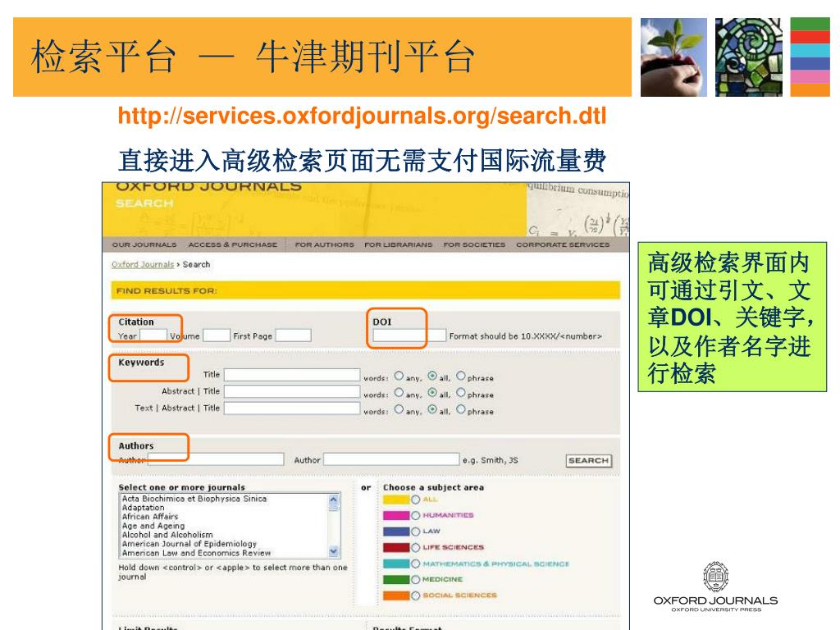Focus the Text | Abstract | Title field
Image resolution: width=840 pixels, height=630 pixels.
coord(292,409)
